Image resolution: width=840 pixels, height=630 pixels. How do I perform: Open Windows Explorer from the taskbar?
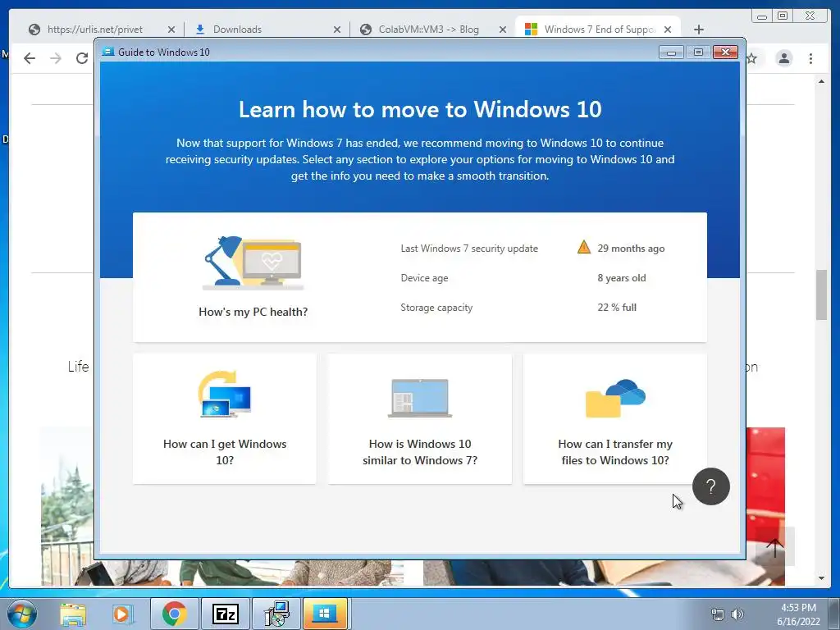(73, 614)
